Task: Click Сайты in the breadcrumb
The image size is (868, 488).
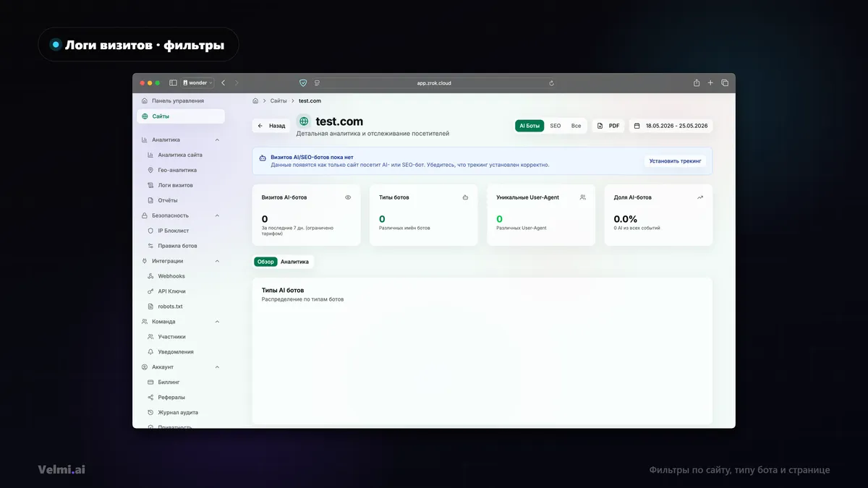Action: tap(278, 100)
